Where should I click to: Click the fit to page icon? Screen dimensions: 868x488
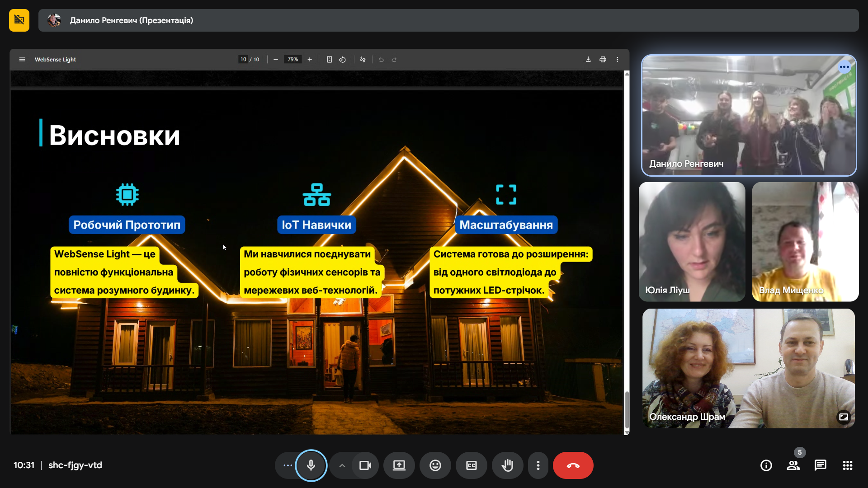pyautogui.click(x=329, y=59)
